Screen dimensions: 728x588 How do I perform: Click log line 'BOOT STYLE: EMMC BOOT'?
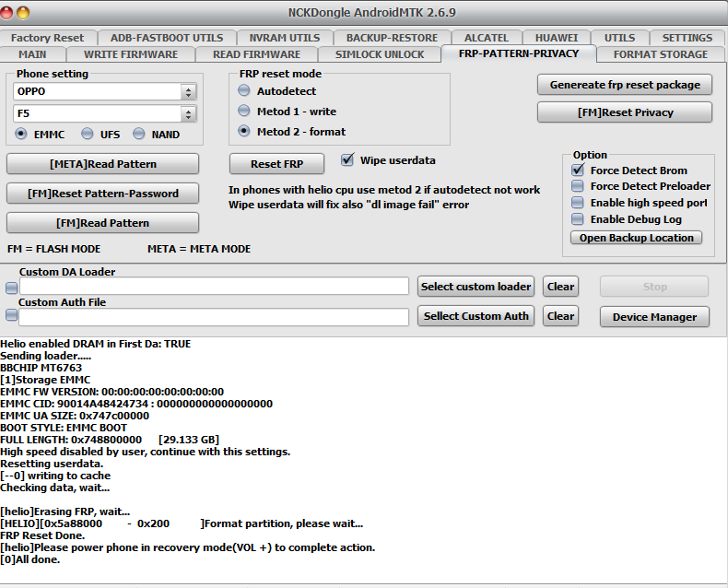[x=64, y=428]
